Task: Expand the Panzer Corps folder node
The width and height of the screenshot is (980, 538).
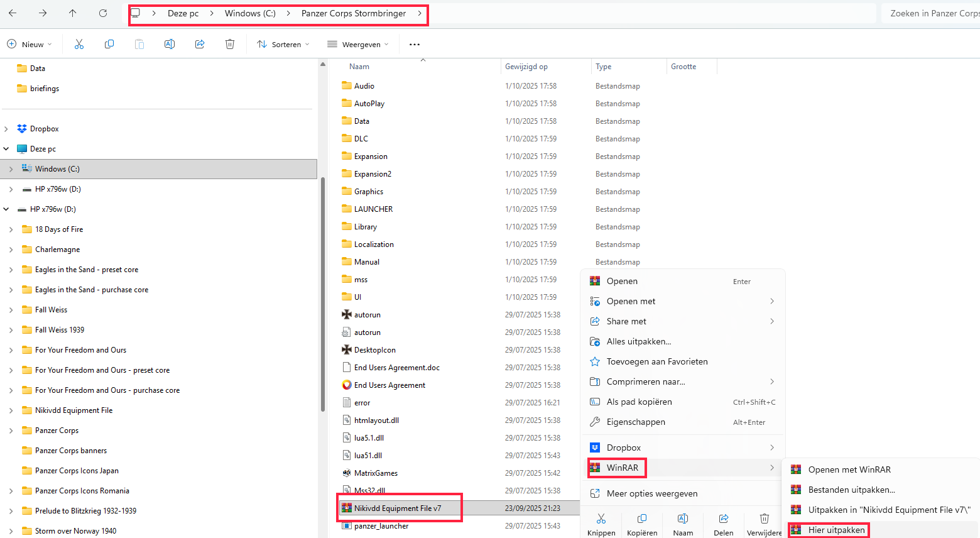Action: [11, 431]
